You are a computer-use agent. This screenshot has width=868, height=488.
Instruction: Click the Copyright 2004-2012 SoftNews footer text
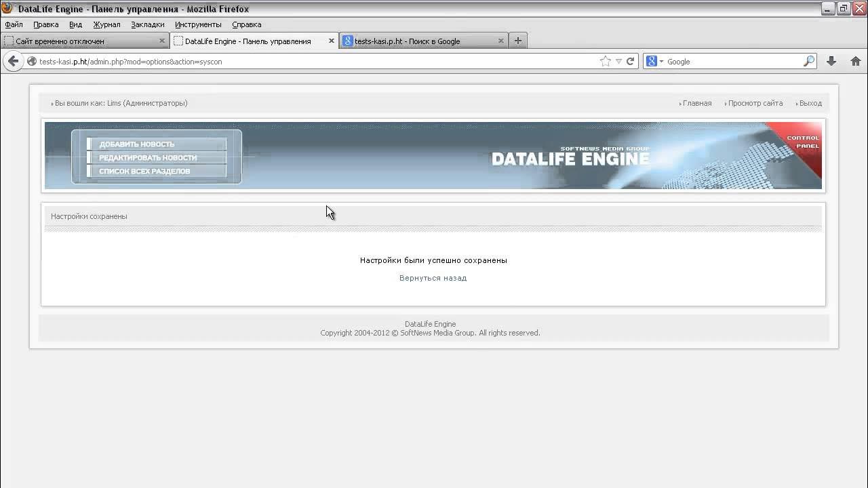point(430,333)
